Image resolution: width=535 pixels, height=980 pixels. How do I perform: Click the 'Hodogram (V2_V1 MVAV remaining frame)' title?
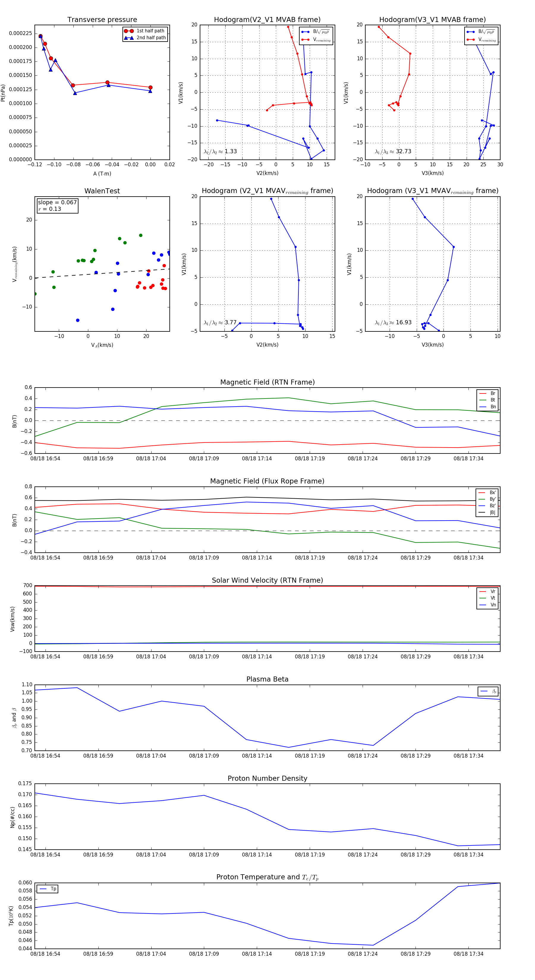(x=267, y=191)
